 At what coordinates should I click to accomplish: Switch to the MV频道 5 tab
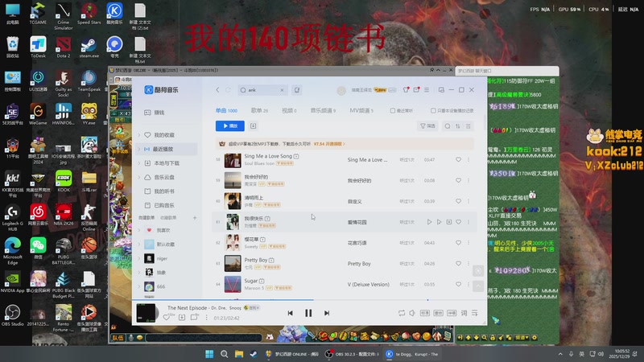[361, 110]
